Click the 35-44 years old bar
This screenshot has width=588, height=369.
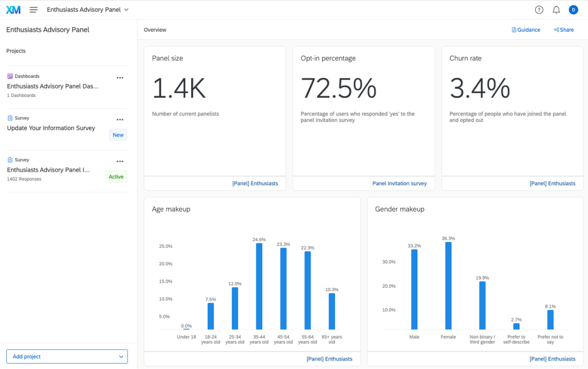pos(259,286)
